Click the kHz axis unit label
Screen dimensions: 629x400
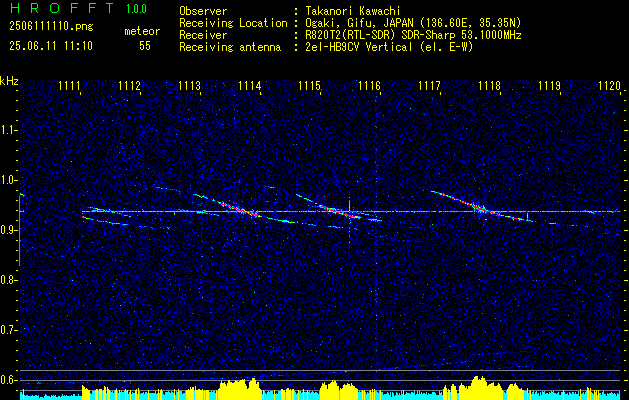click(x=9, y=81)
